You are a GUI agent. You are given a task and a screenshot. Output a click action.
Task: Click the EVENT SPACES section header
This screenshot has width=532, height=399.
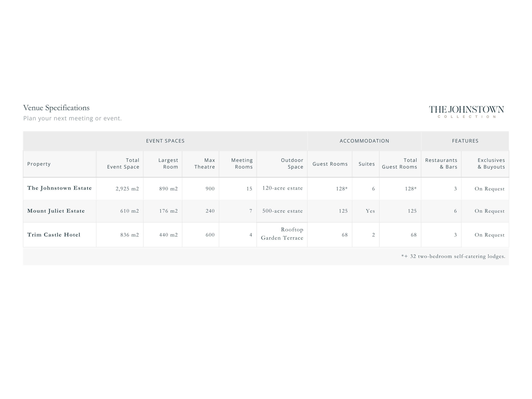pyautogui.click(x=165, y=141)
